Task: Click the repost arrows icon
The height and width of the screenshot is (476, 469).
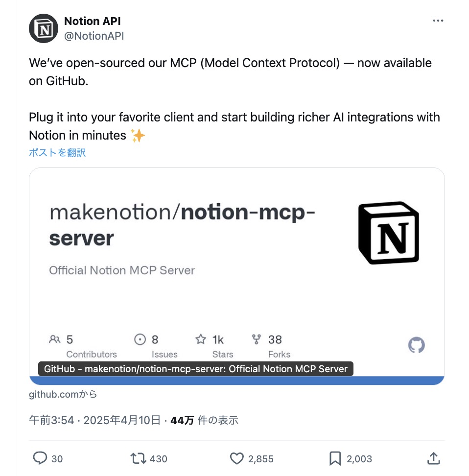Action: [x=138, y=458]
